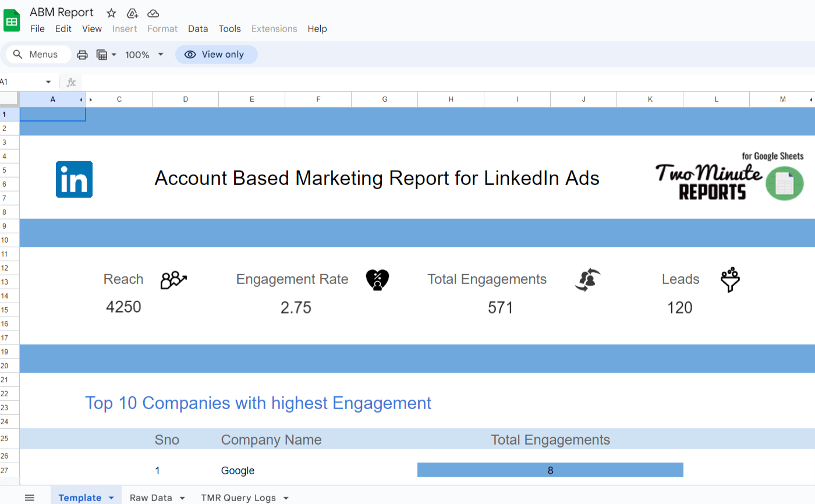Open the Tools menu
Image resolution: width=815 pixels, height=504 pixels.
pyautogui.click(x=230, y=29)
